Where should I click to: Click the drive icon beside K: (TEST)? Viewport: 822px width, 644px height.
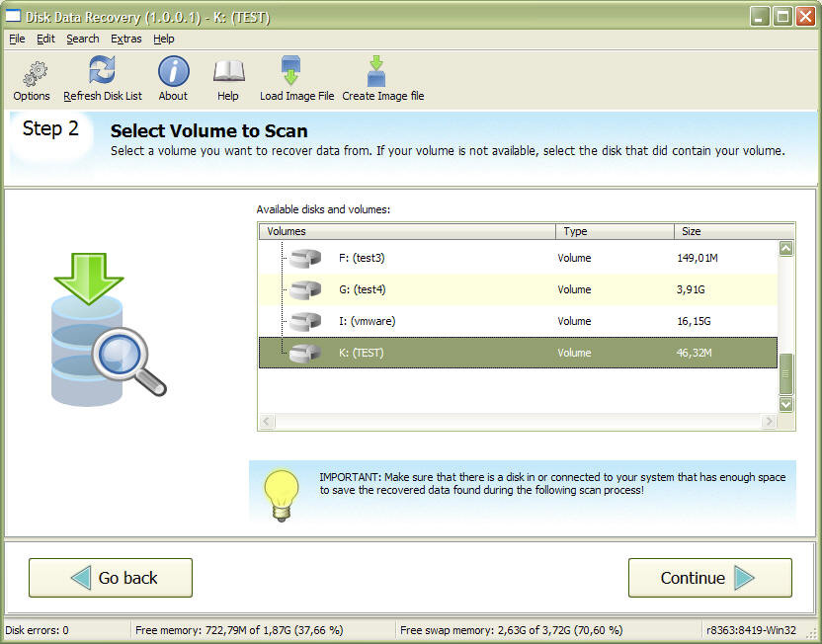tap(304, 353)
